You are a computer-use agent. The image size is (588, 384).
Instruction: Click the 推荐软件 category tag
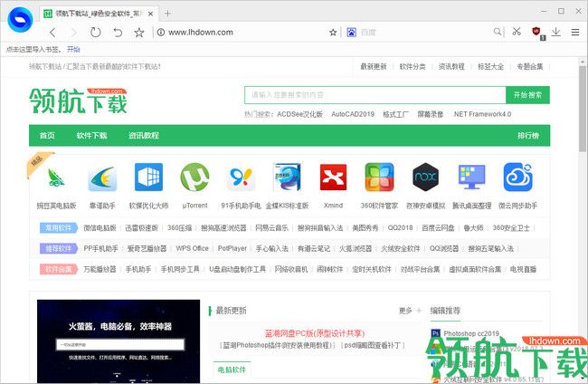[x=59, y=248]
